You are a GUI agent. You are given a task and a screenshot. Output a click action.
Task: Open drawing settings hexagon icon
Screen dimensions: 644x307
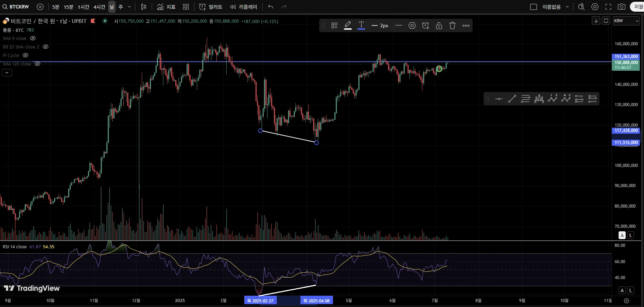412,25
